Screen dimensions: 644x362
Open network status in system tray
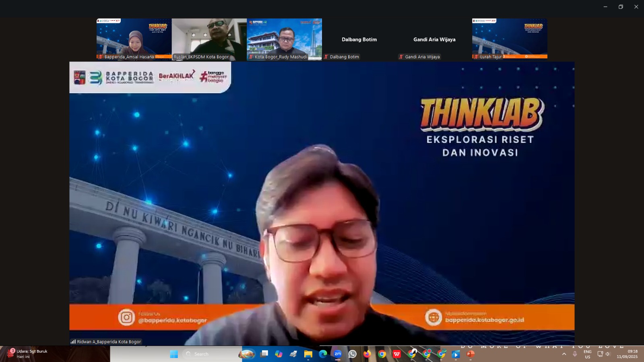pos(600,354)
